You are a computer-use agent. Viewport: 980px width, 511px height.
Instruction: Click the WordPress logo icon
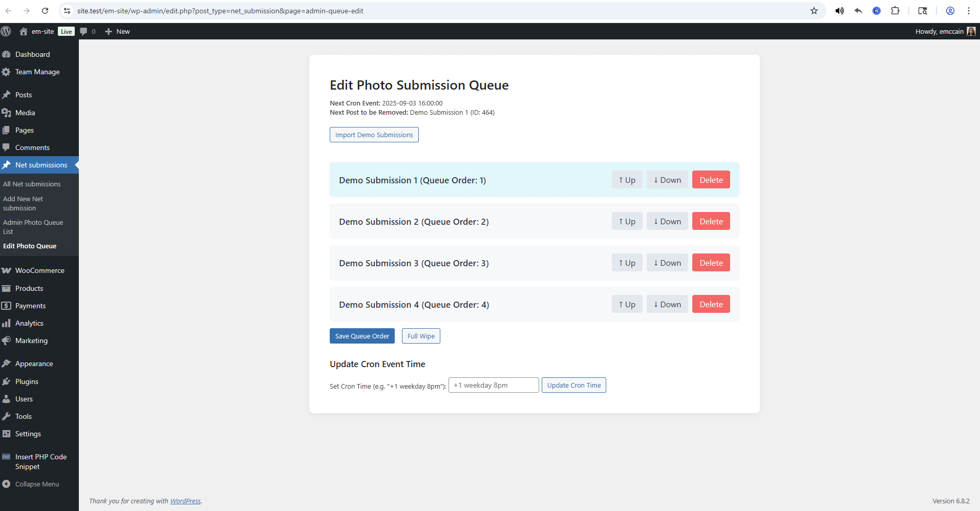coord(6,31)
